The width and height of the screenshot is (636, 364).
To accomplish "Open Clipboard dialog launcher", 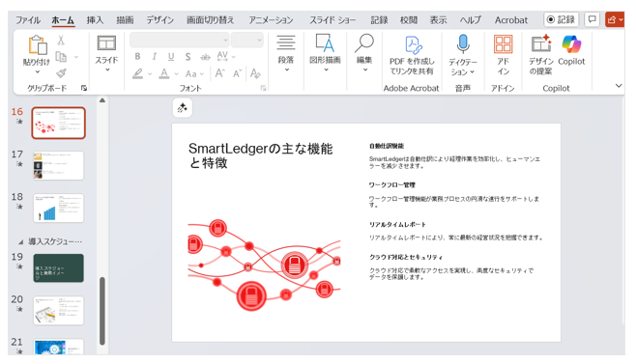I will (x=84, y=88).
